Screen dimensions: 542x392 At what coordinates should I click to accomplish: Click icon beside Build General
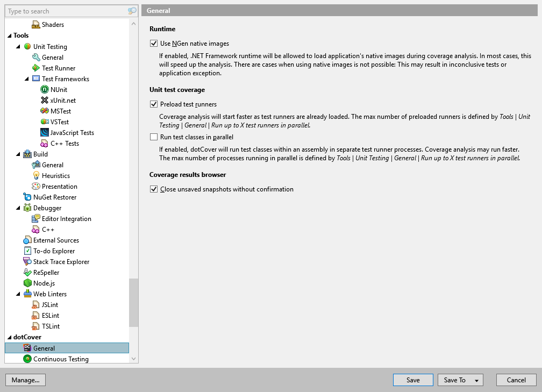coord(36,165)
